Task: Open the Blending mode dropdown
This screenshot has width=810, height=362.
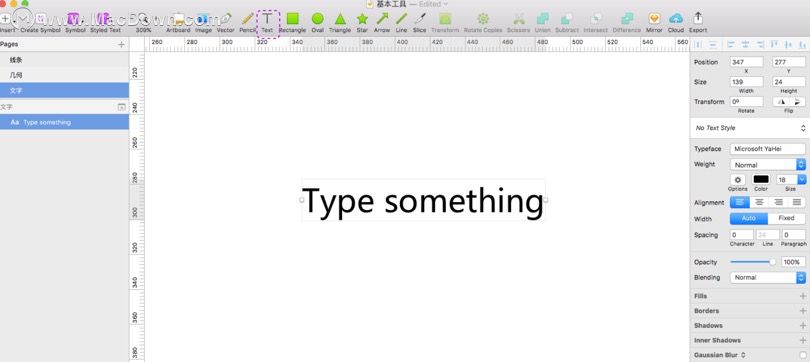Action: [x=768, y=277]
